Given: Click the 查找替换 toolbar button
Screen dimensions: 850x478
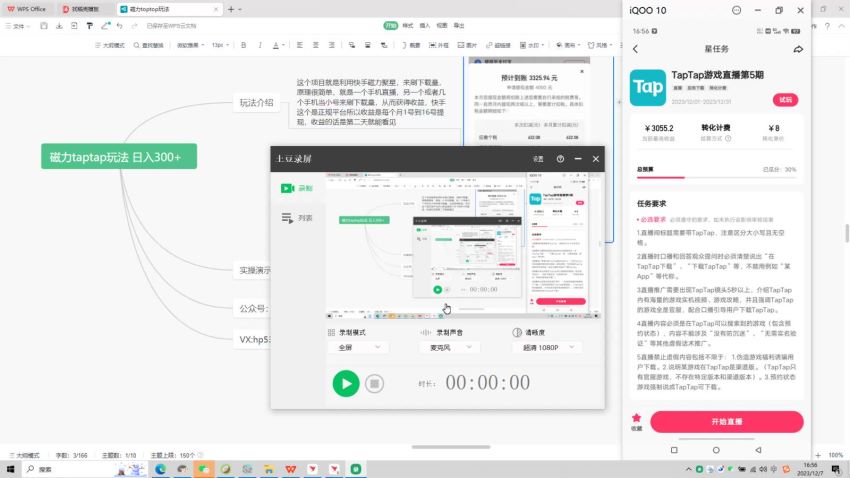Looking at the screenshot, I should tap(148, 45).
